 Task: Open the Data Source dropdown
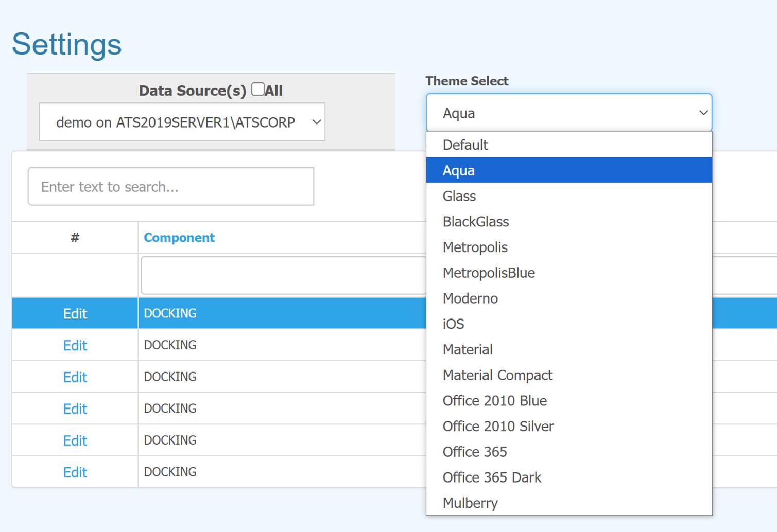click(182, 122)
